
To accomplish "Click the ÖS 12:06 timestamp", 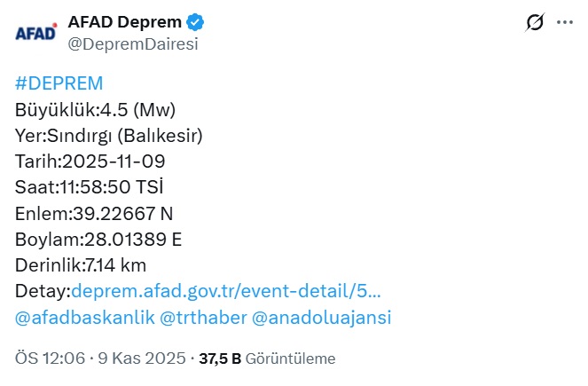I will (51, 358).
